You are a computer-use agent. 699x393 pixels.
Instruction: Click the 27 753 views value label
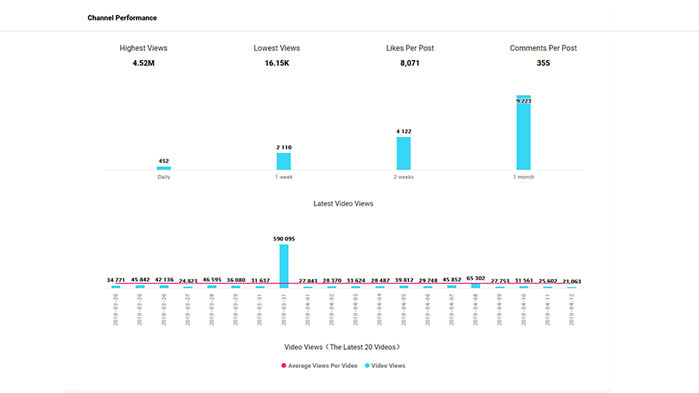tap(500, 281)
